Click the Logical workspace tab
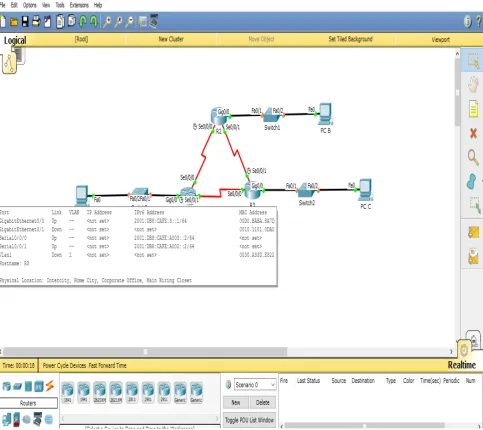Viewport: 483px width, 430px height. [x=15, y=40]
